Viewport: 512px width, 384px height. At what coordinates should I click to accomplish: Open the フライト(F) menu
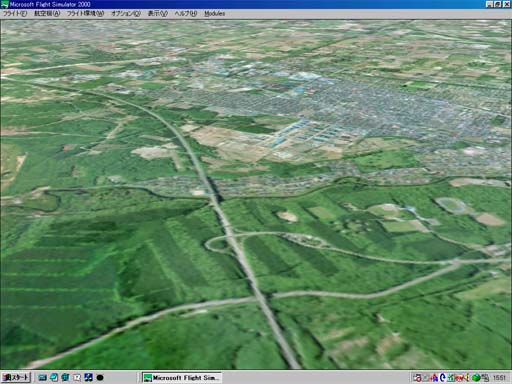pos(15,13)
